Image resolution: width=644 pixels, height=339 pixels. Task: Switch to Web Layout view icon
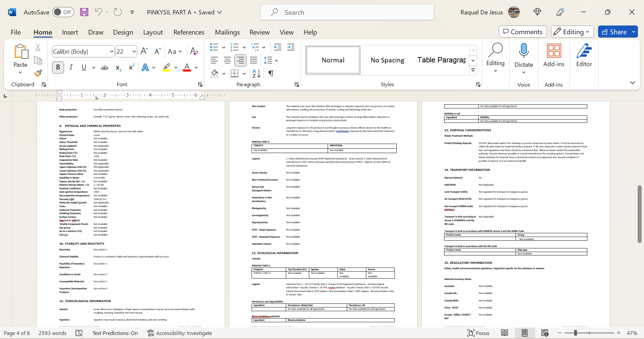[545, 333]
